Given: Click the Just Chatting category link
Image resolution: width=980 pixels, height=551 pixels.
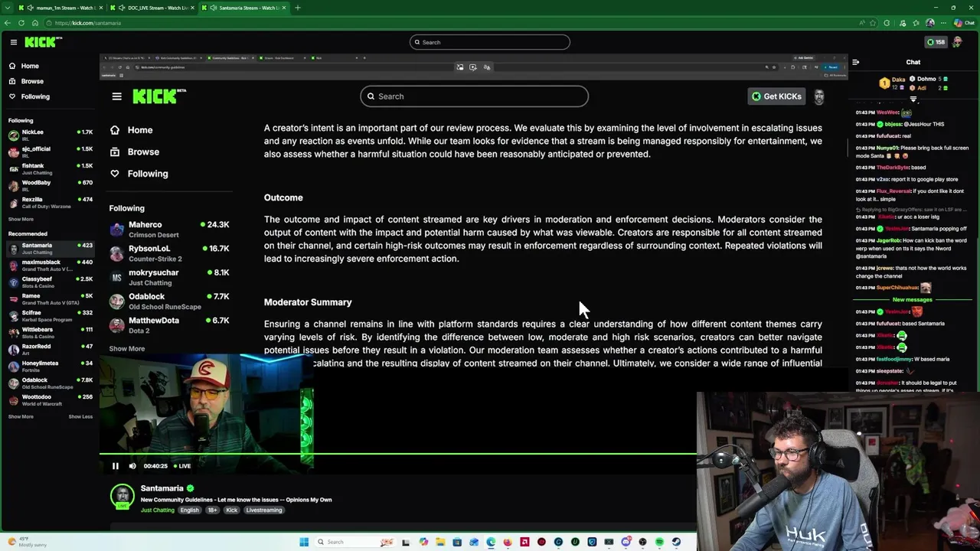Looking at the screenshot, I should pos(158,510).
